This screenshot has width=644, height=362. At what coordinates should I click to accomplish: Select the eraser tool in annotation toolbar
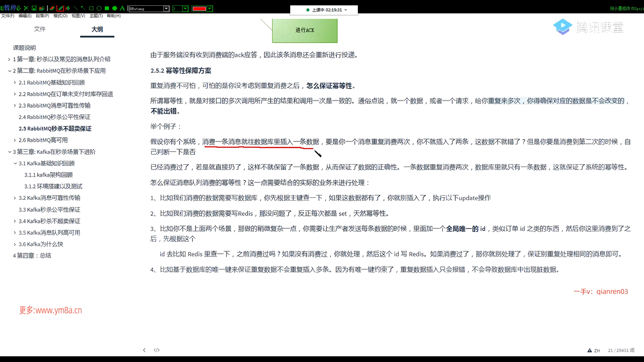click(52, 8)
